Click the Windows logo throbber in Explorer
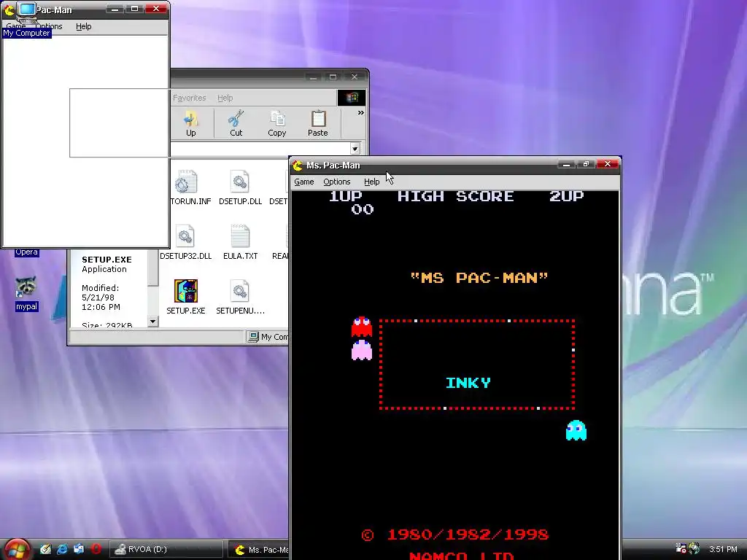Image resolution: width=747 pixels, height=560 pixels. point(352,98)
